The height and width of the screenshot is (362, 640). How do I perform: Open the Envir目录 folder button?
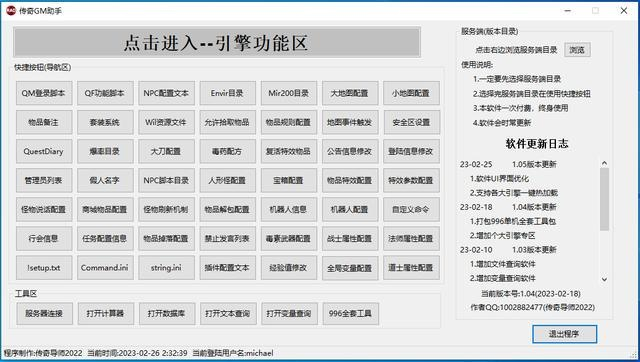(228, 93)
